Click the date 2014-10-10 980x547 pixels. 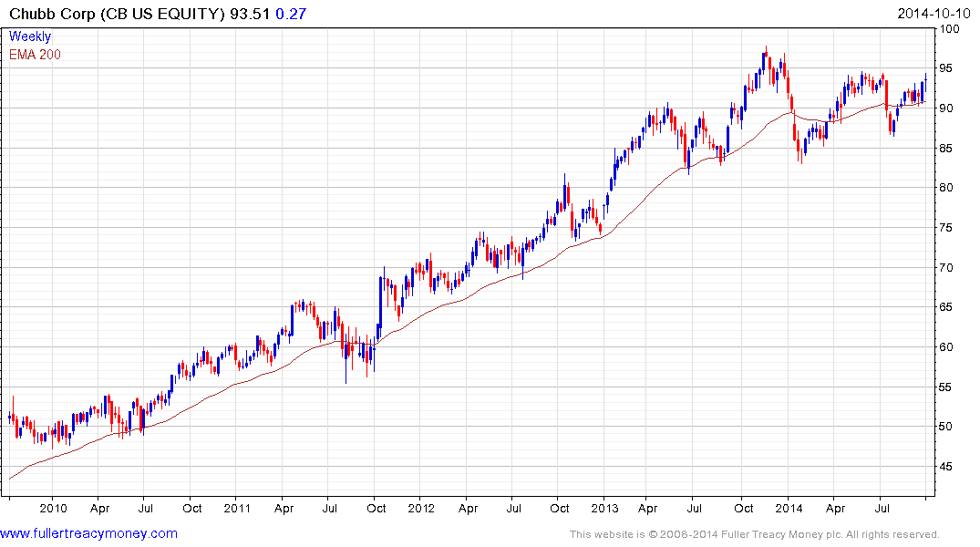coord(934,14)
